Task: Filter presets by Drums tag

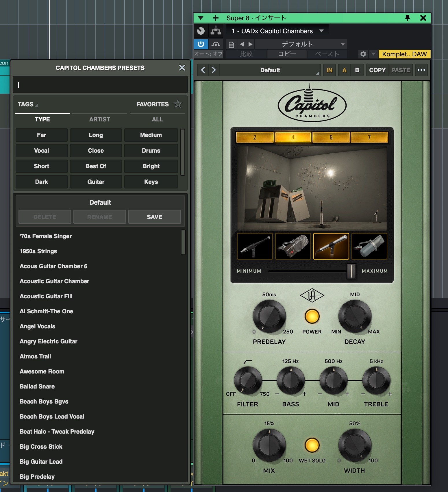Action: [x=151, y=151]
